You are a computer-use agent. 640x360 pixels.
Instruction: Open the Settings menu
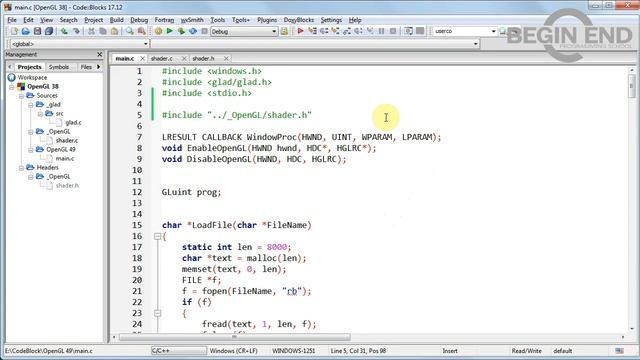coord(331,20)
